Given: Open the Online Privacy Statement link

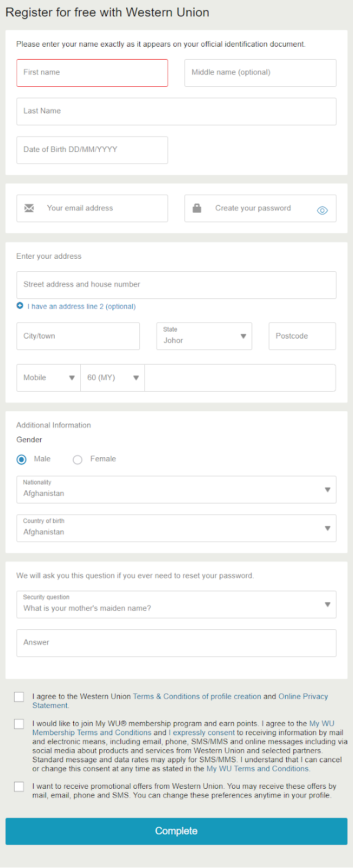Looking at the screenshot, I should 303,697.
